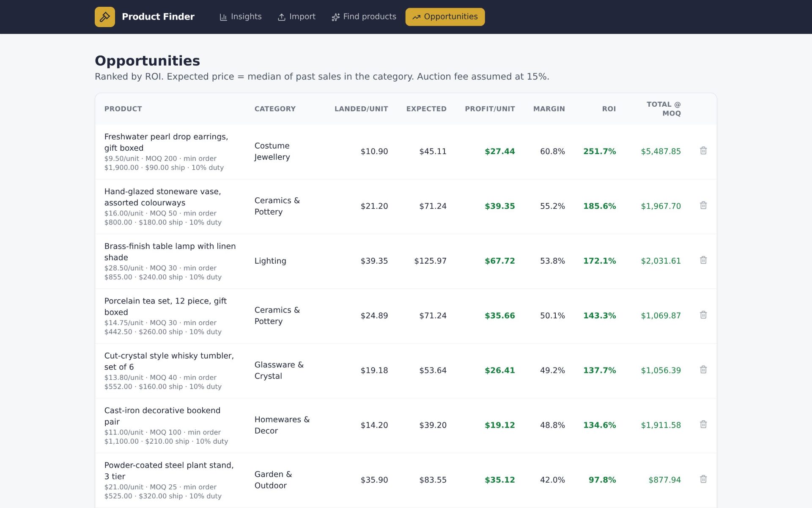Image resolution: width=812 pixels, height=508 pixels.
Task: Delete the Brass-finish table lamp row
Action: click(703, 260)
